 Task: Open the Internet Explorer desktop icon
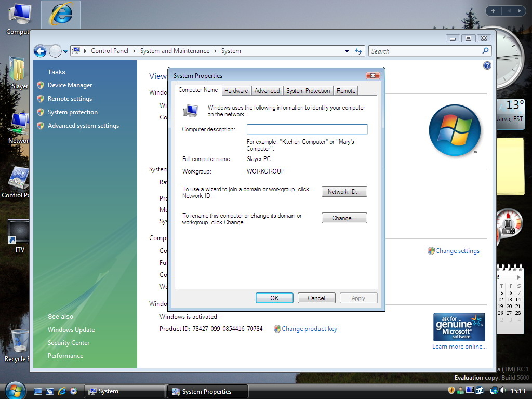pyautogui.click(x=61, y=14)
